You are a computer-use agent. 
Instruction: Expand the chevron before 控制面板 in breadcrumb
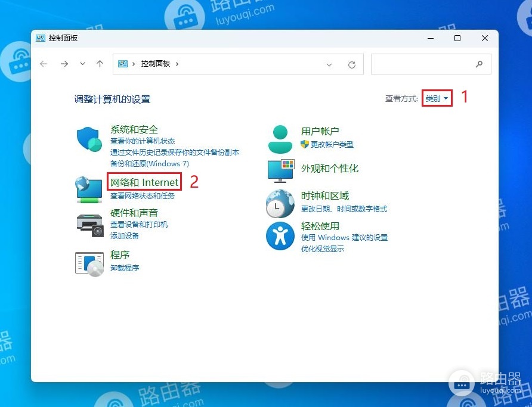coord(134,64)
